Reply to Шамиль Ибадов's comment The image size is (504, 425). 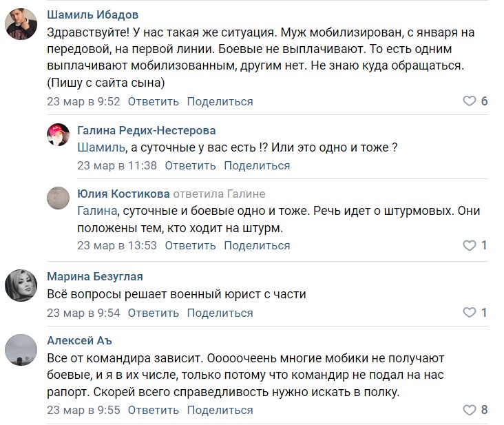click(x=153, y=101)
